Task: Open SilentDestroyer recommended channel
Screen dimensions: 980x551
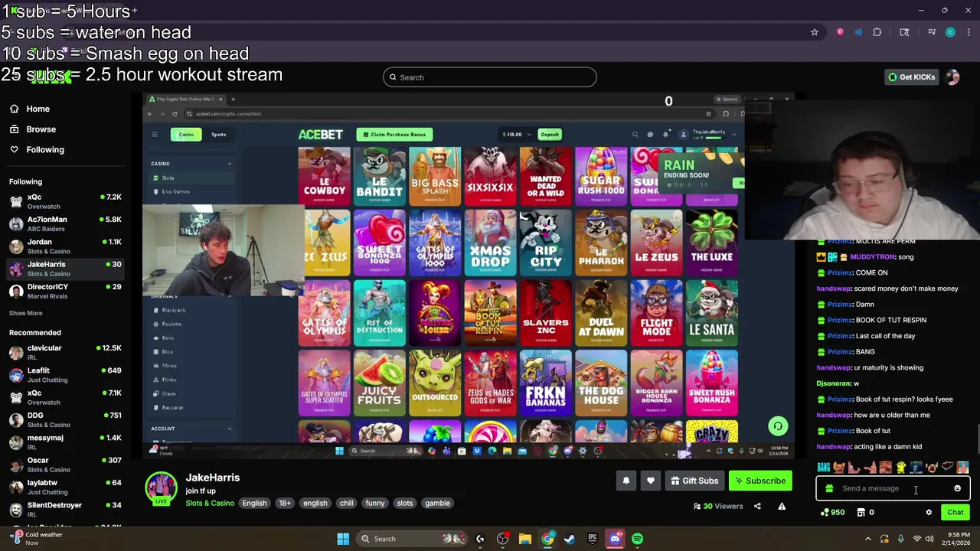Action: (64, 509)
